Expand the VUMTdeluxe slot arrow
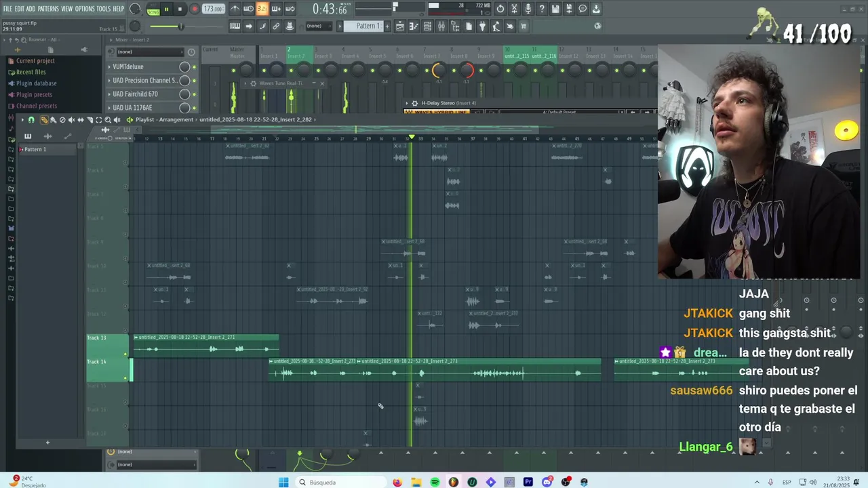This screenshot has width=868, height=488. tap(109, 67)
